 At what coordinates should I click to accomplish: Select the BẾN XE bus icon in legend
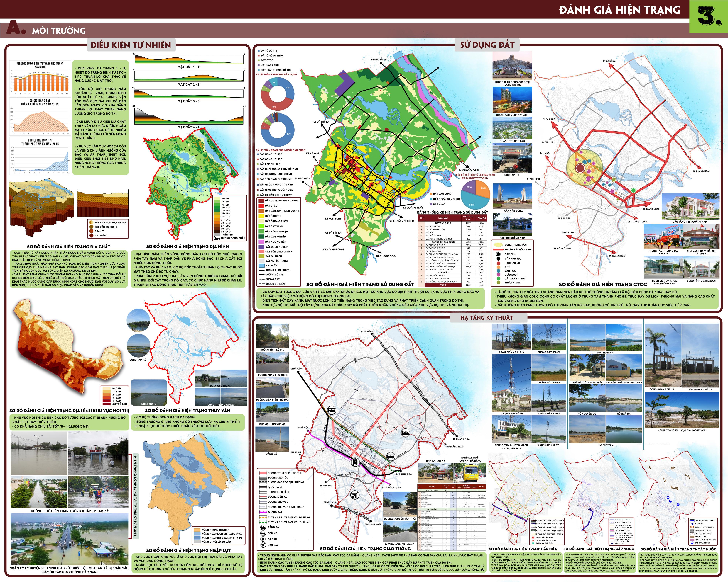click(x=263, y=533)
